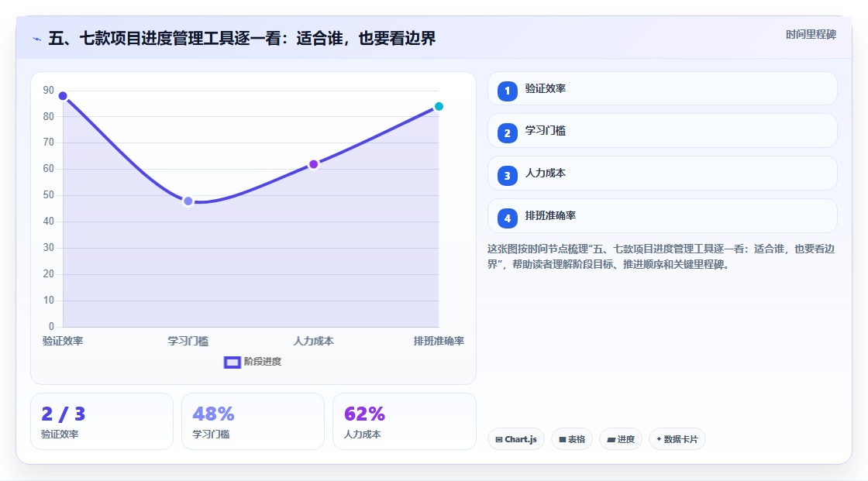Click the x-axis label 排班准确率
868x481 pixels.
[439, 341]
